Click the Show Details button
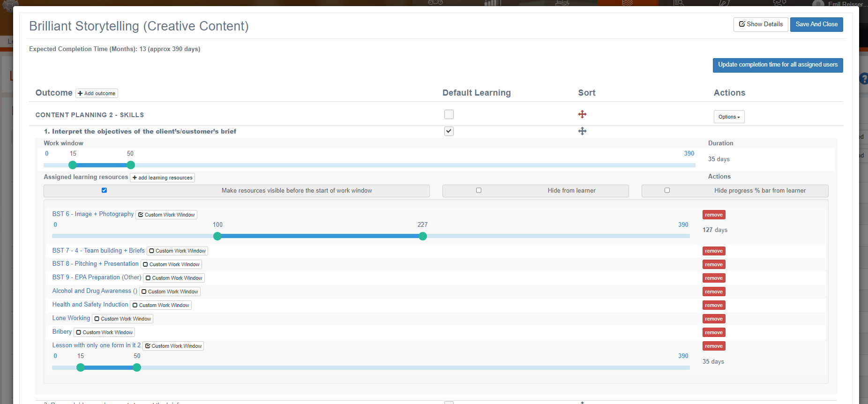The image size is (868, 404). pos(761,24)
